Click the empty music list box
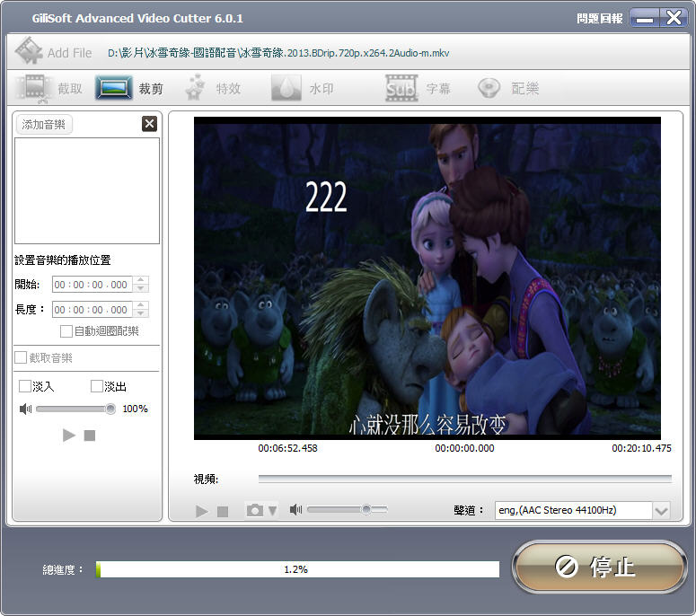Screen dimensions: 696x616 point(87,191)
